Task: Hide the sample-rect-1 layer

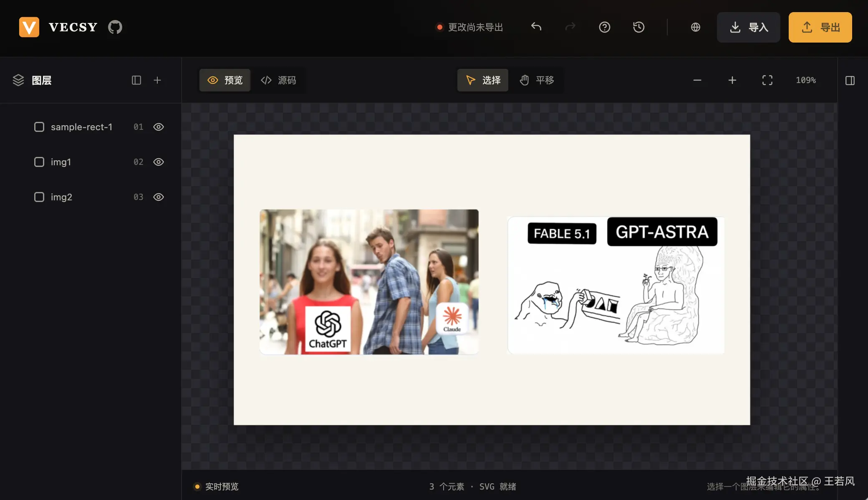Action: [x=159, y=127]
